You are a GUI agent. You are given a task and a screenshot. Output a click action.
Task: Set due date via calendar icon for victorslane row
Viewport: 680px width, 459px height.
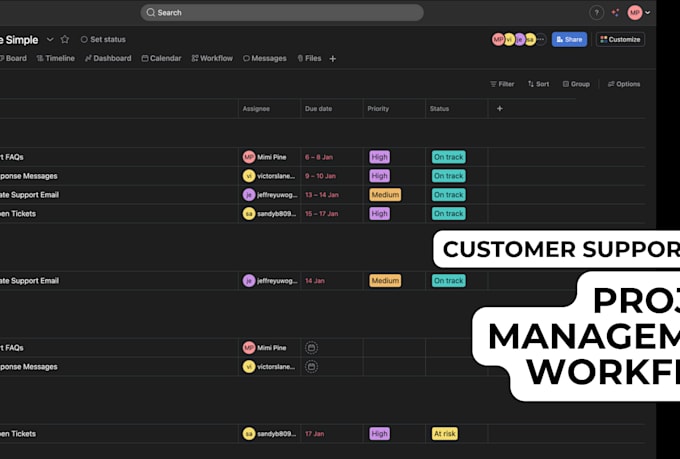pos(311,367)
